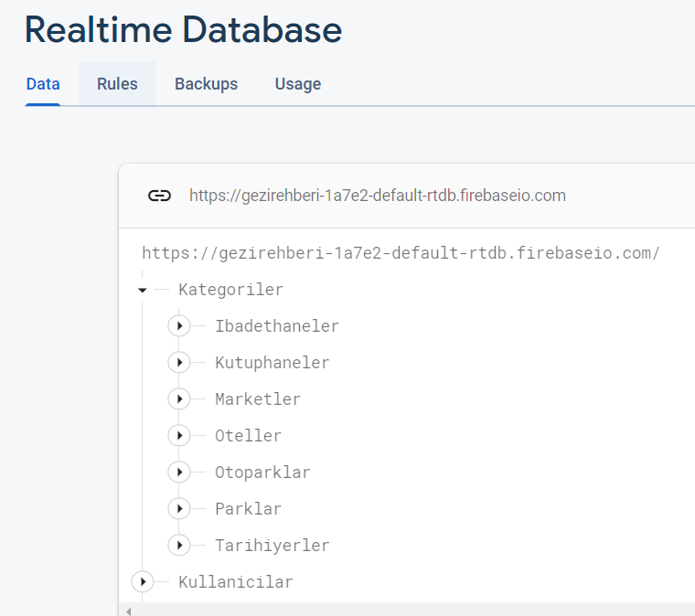Viewport: 695px width, 616px height.
Task: Select the Kategoriler key label
Action: 230,290
